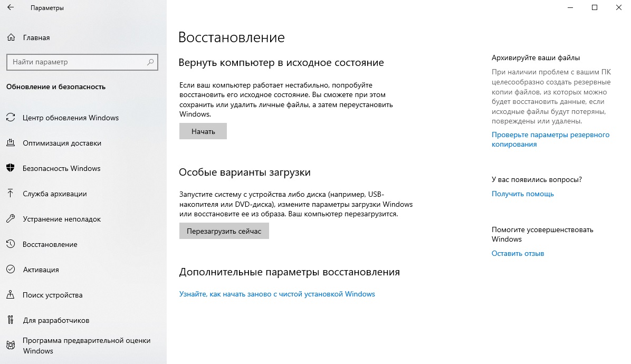Click the Home house icon
The width and height of the screenshot is (631, 364).
click(11, 37)
